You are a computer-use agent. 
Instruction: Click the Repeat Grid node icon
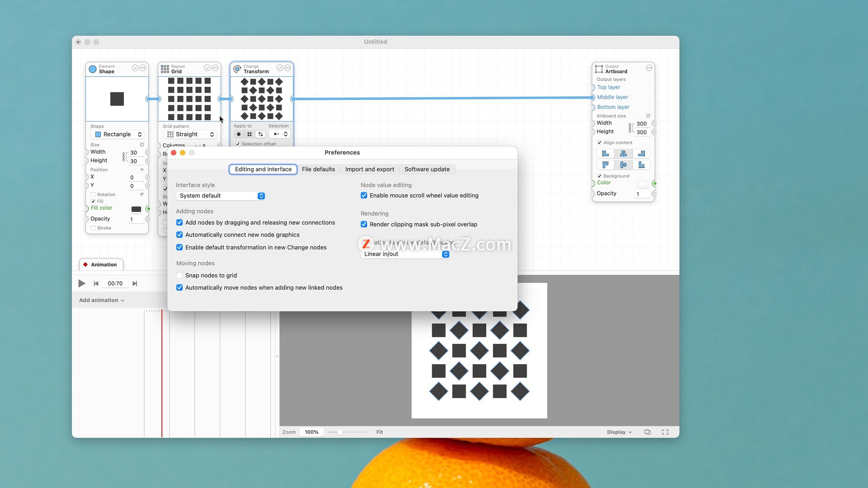coord(165,69)
